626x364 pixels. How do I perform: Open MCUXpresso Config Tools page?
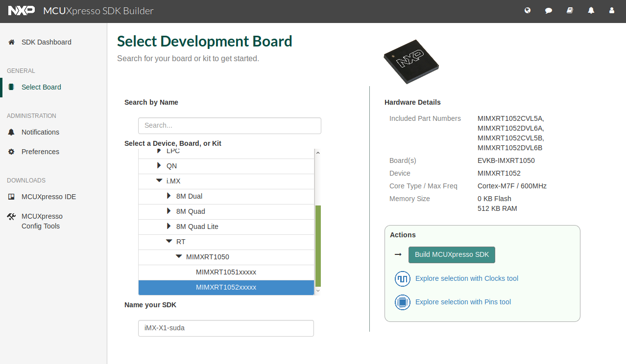click(42, 221)
